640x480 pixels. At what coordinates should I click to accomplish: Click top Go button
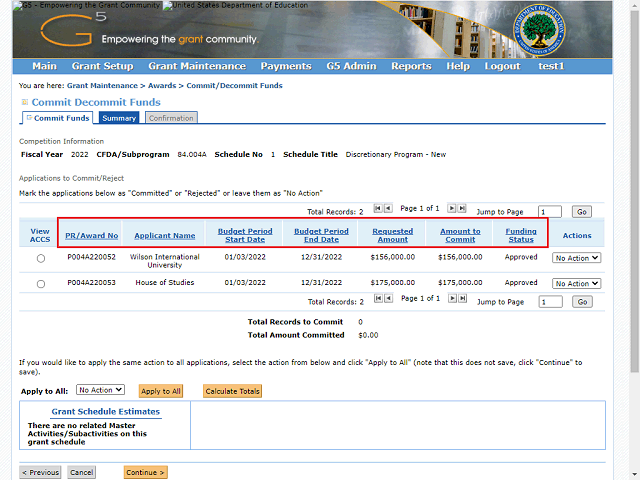[x=582, y=212]
